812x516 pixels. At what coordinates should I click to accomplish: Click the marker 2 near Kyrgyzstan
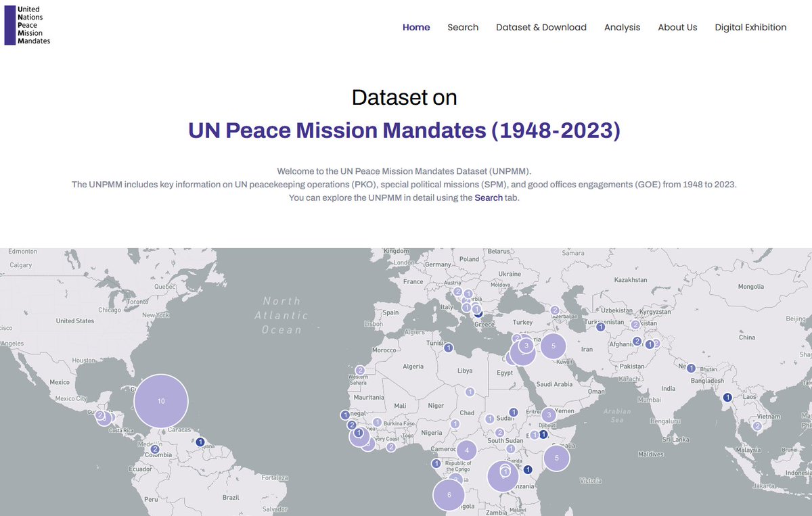[x=635, y=325]
